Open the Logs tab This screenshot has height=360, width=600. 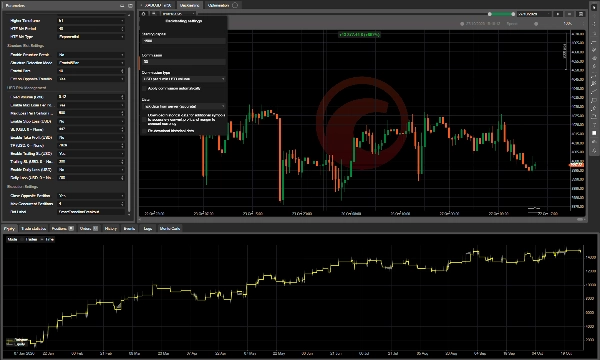pos(148,228)
